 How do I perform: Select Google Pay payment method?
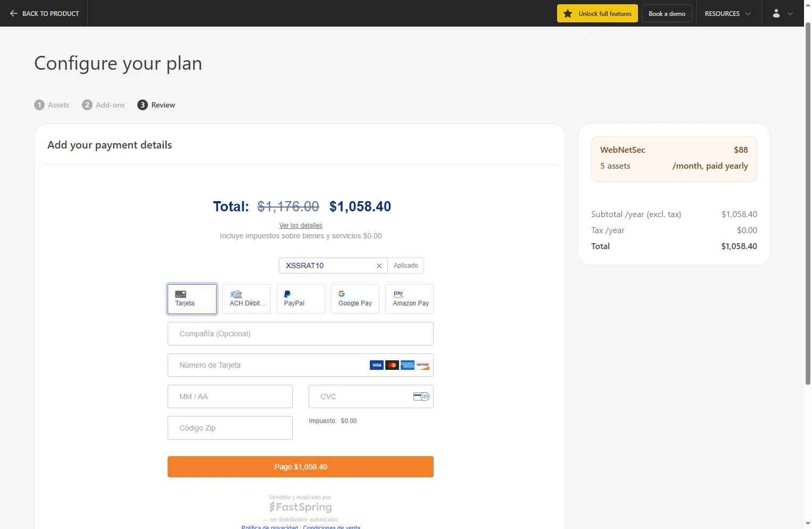355,299
